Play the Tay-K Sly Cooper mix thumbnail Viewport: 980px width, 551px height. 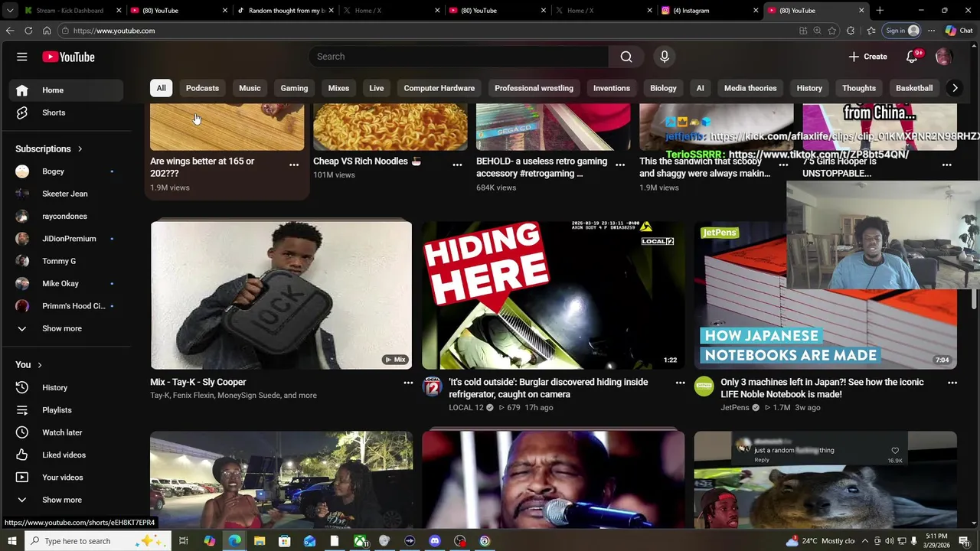point(281,295)
